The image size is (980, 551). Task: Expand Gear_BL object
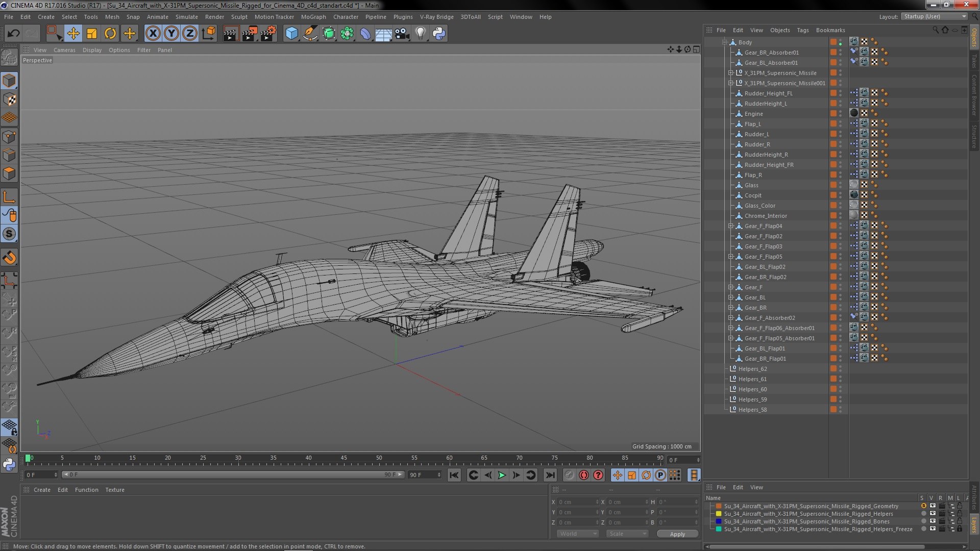(730, 297)
